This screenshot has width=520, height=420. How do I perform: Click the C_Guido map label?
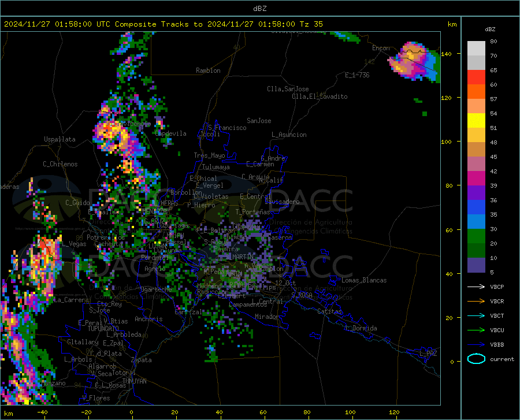click(77, 203)
